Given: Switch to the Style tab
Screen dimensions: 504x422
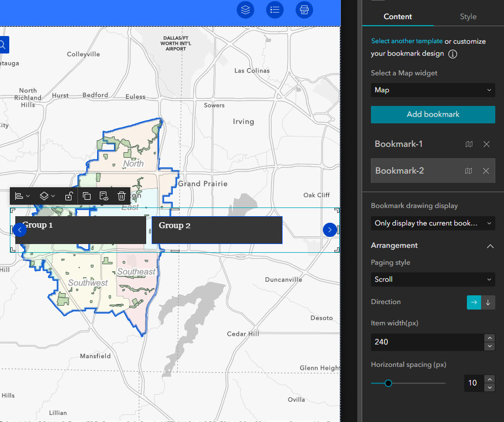Looking at the screenshot, I should [468, 16].
